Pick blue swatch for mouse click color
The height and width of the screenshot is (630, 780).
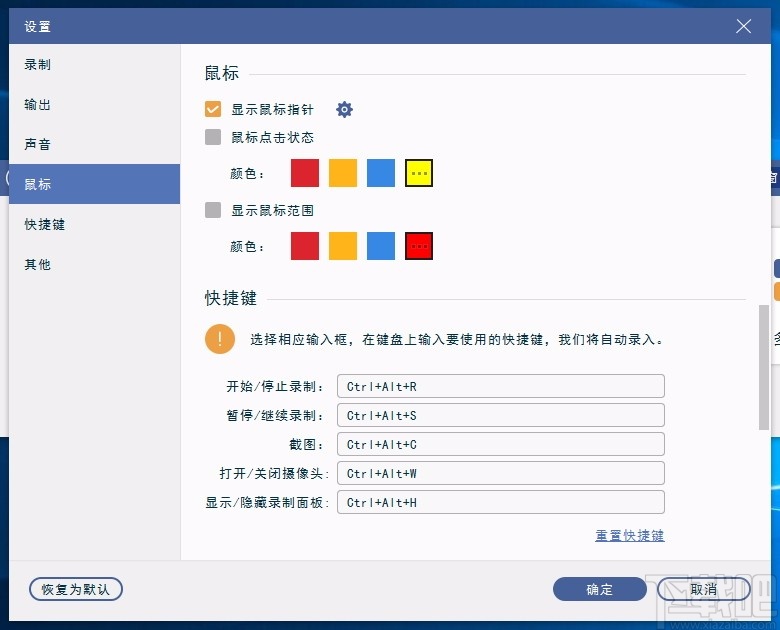(381, 173)
